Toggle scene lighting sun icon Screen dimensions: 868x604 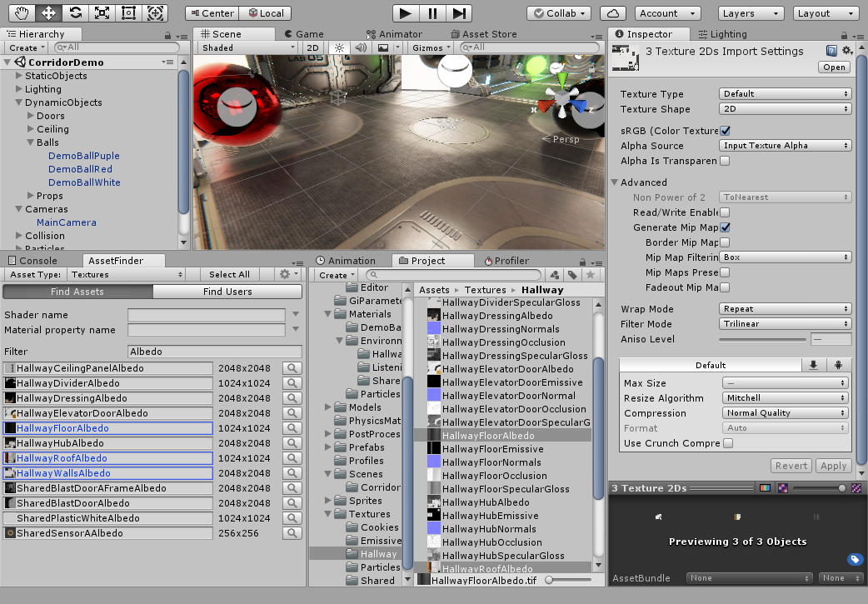[338, 48]
